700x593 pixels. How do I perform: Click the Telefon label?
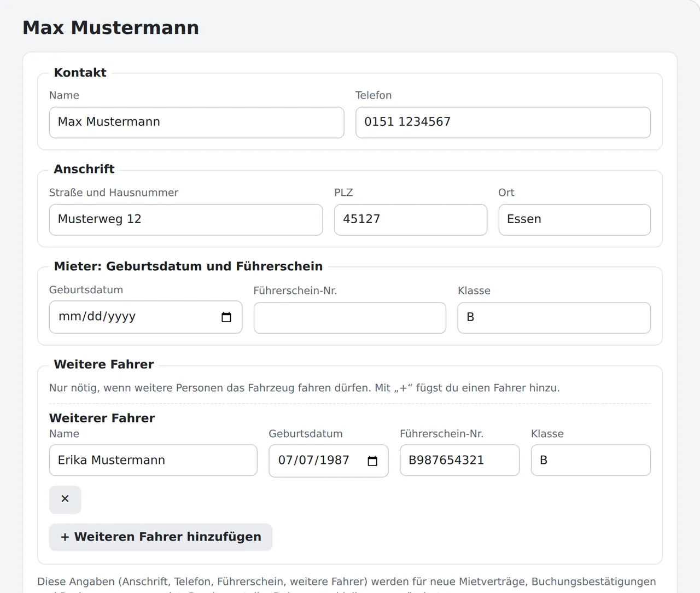374,95
